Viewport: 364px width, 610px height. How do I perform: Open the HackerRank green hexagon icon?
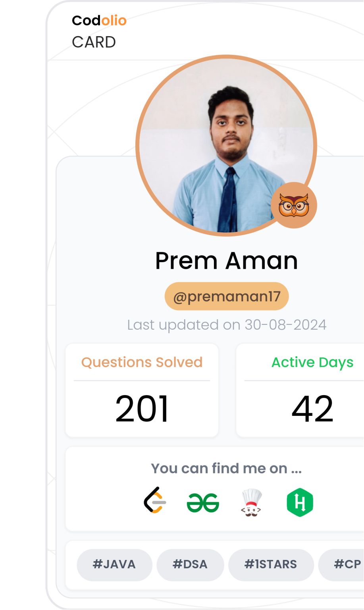click(300, 502)
